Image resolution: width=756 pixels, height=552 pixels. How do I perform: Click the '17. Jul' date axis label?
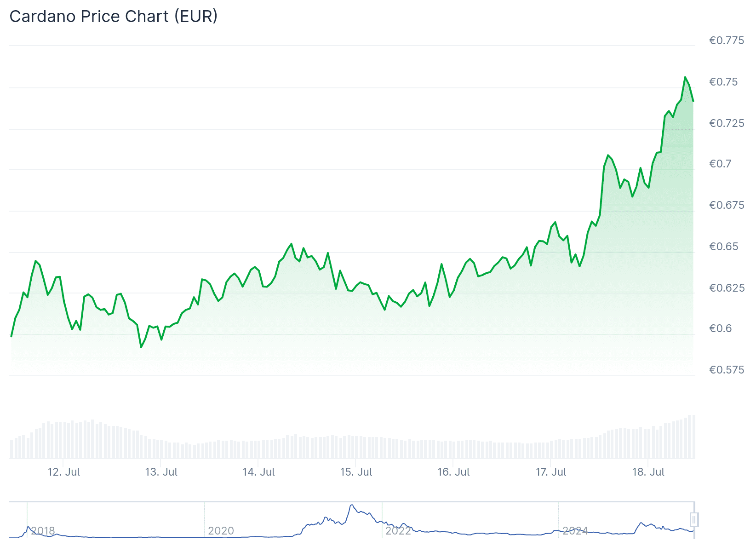point(551,472)
